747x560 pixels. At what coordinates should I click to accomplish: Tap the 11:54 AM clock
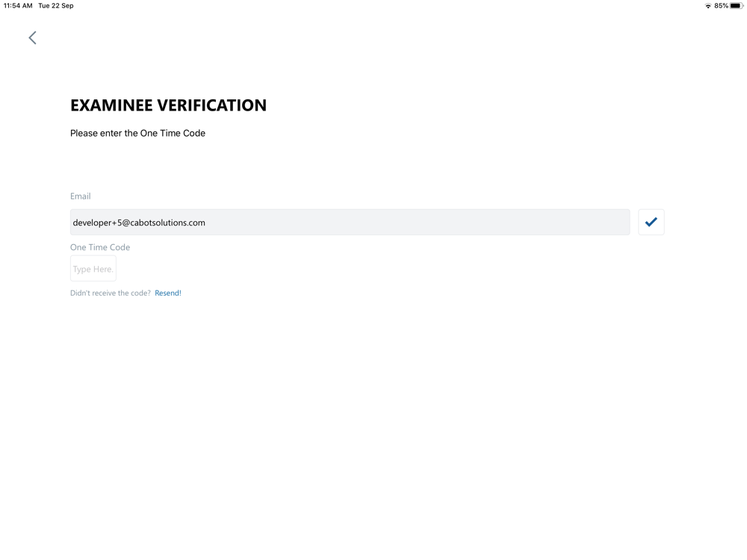pos(18,6)
